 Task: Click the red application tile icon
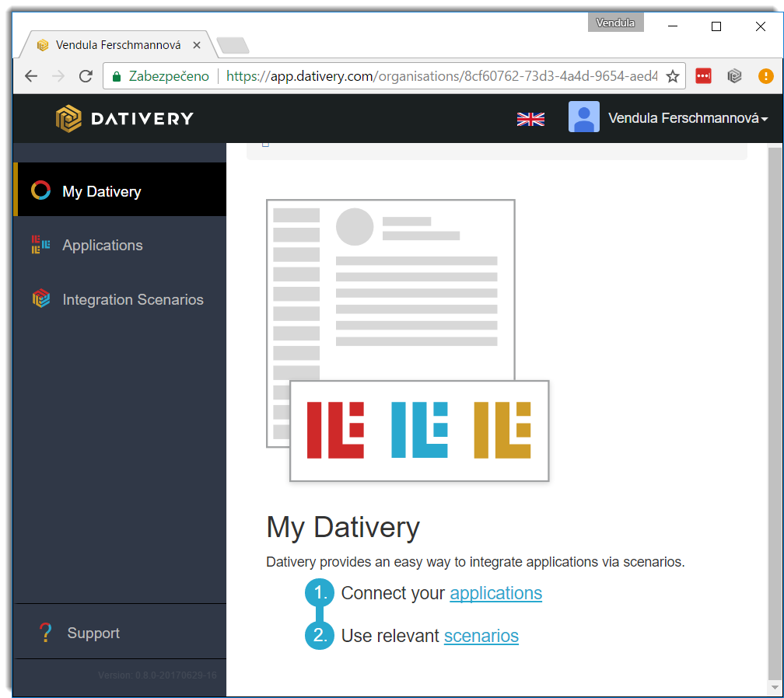coord(335,430)
